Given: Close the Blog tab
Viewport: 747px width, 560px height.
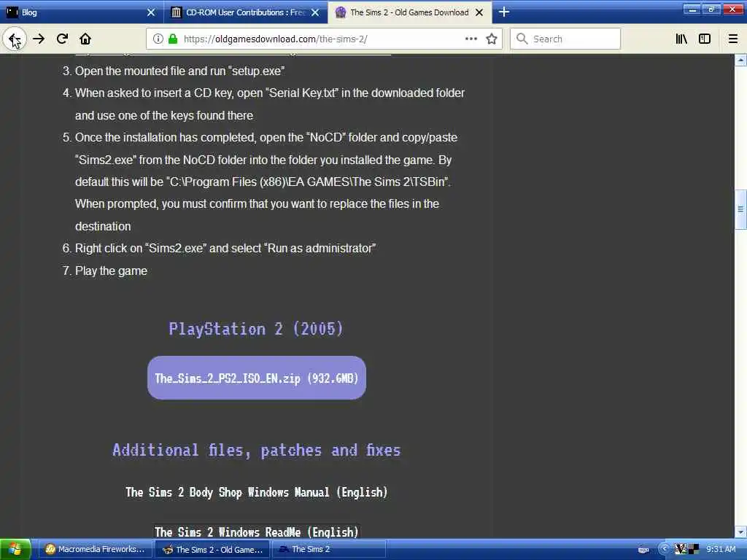Looking at the screenshot, I should [151, 12].
